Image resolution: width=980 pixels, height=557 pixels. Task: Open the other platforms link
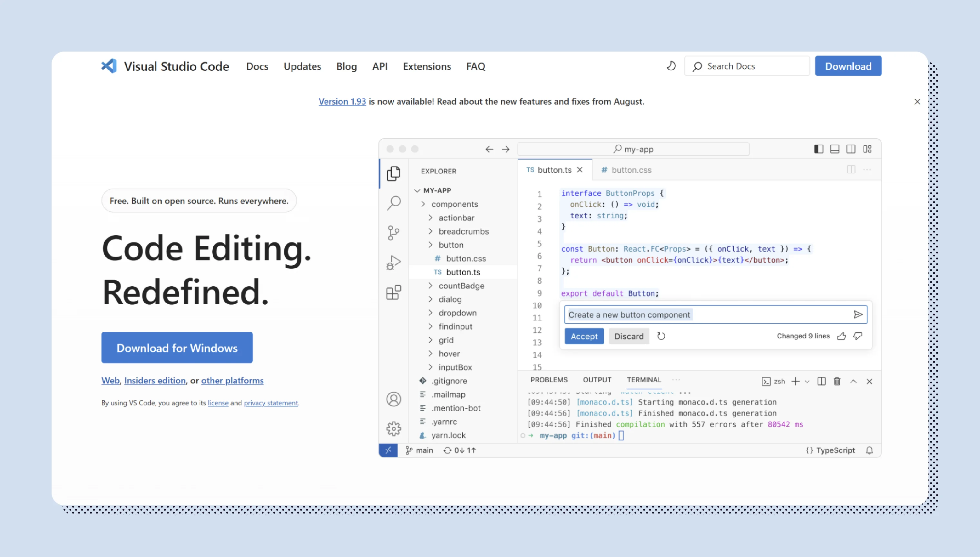click(232, 380)
